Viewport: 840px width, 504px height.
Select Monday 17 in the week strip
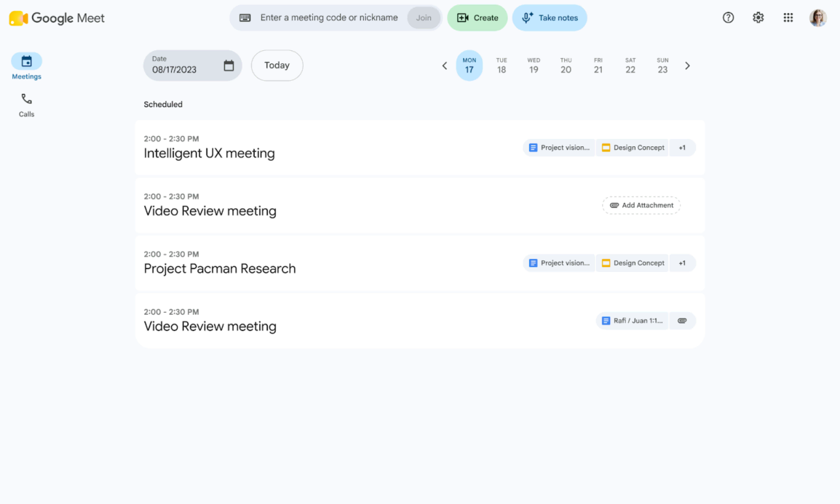pos(469,65)
